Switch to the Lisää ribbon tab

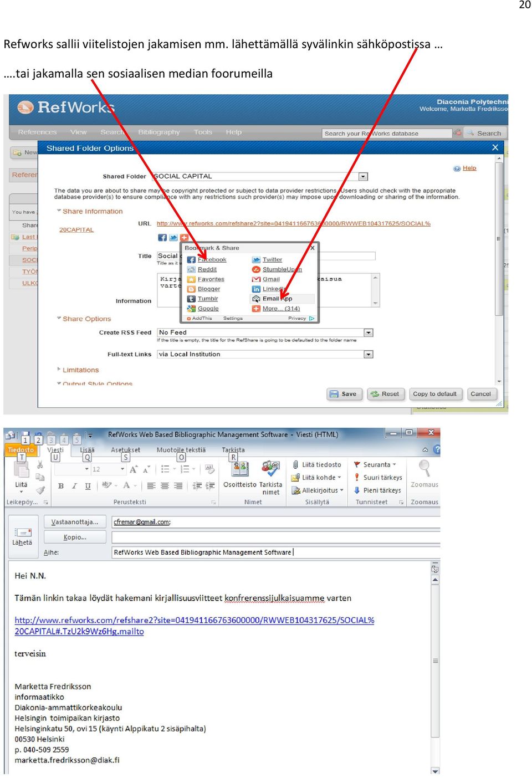87,450
